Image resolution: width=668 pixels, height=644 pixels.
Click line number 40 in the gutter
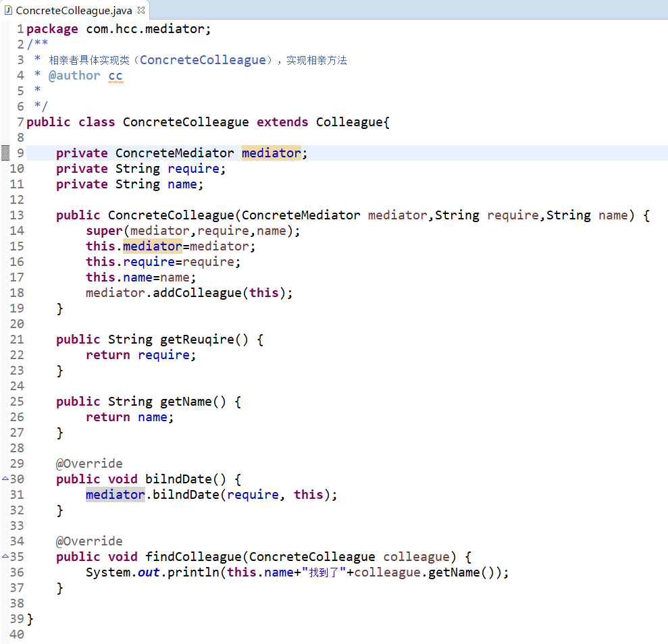coord(17,634)
